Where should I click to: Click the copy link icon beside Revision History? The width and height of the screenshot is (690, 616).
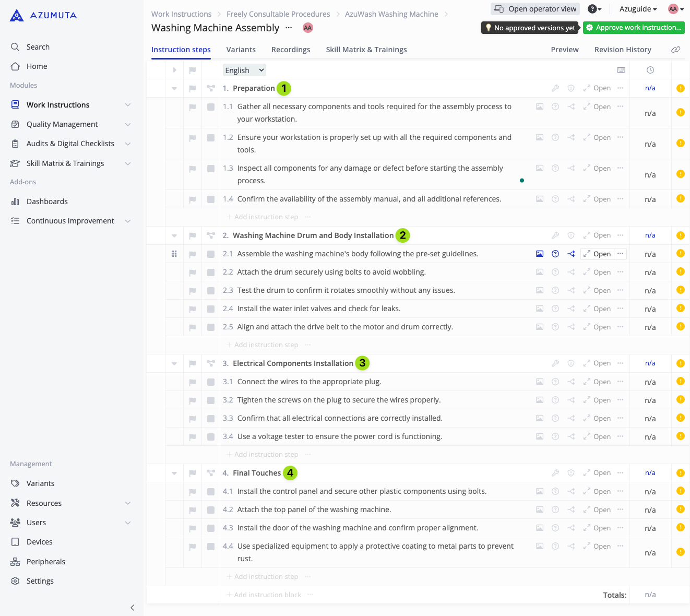tap(675, 50)
